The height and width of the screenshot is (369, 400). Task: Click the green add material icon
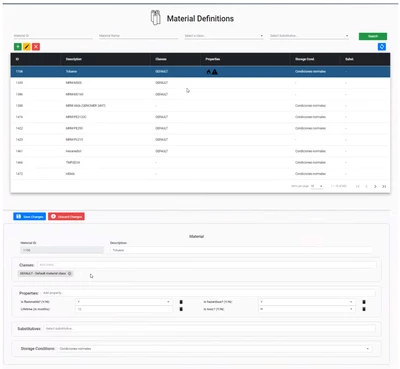click(18, 47)
